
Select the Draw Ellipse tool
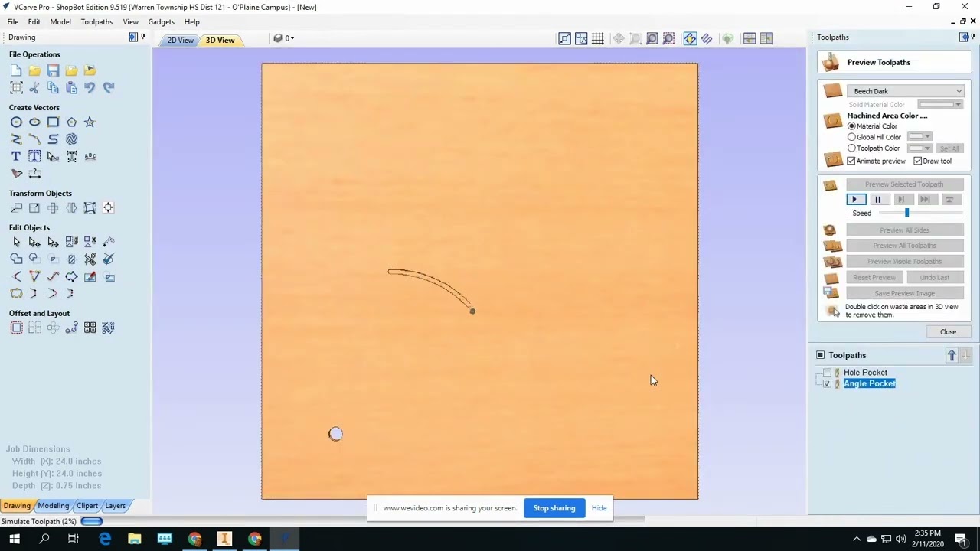tap(34, 122)
